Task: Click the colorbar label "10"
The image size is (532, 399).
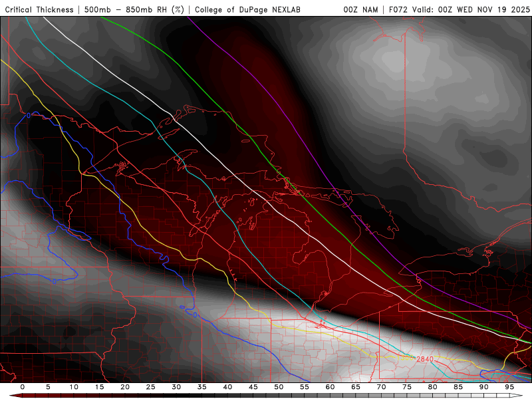Action: point(74,387)
